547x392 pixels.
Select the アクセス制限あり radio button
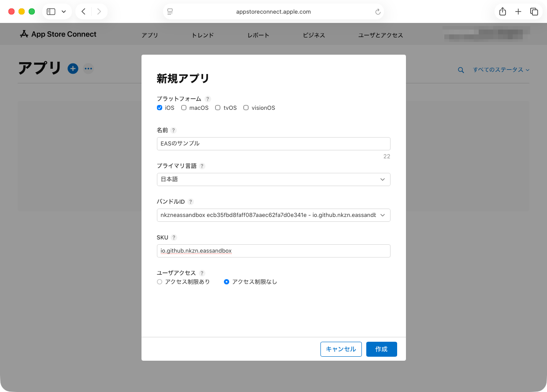160,282
